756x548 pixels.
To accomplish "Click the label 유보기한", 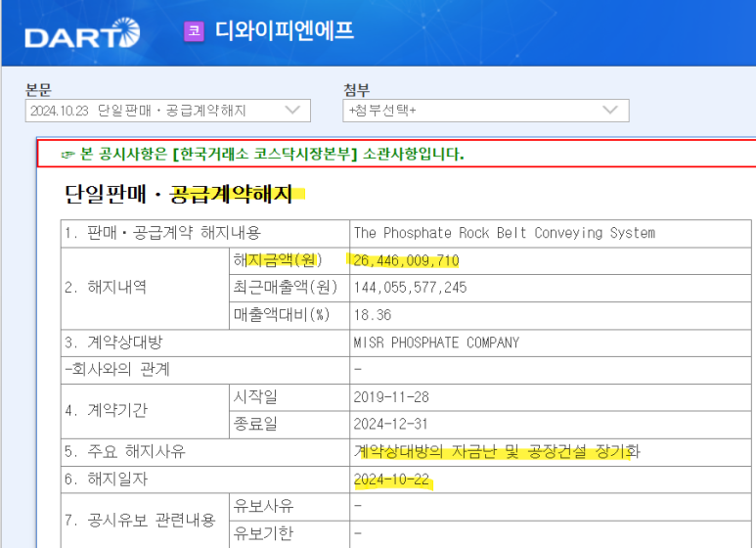I will pyautogui.click(x=263, y=533).
